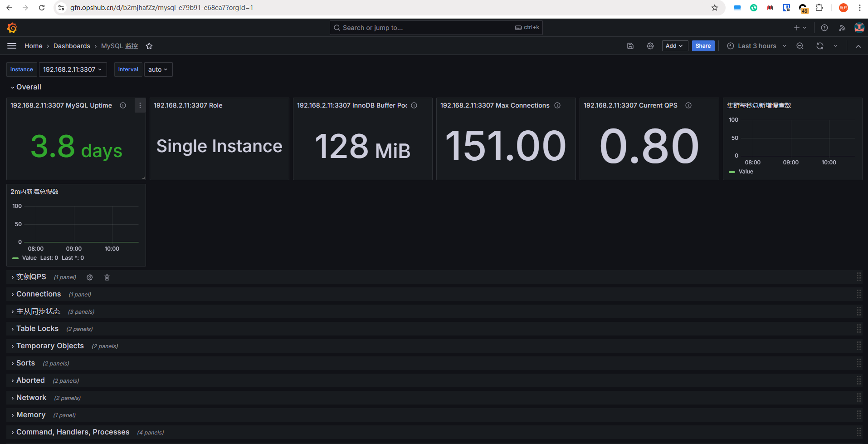Open browser extensions puzzle icon
This screenshot has width=868, height=444.
819,8
